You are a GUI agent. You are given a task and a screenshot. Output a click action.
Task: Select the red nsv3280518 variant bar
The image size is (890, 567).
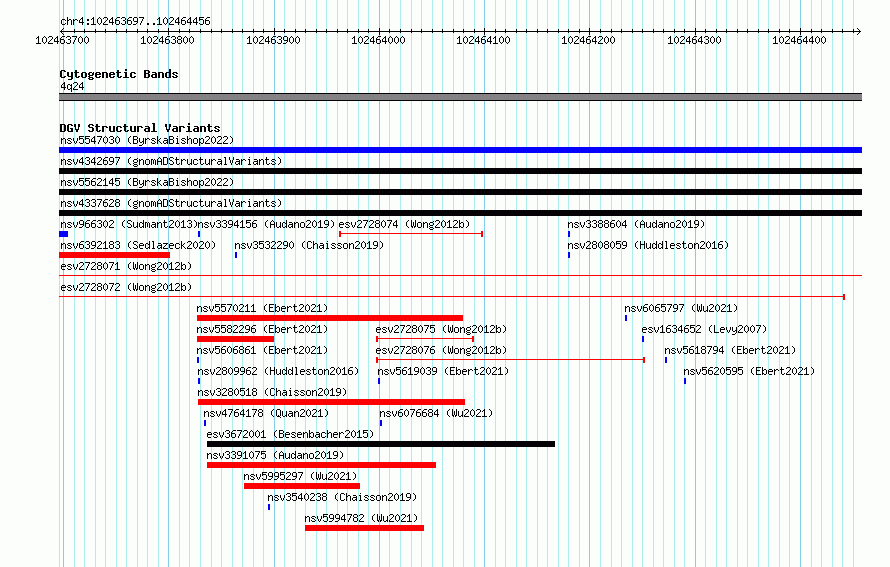tap(331, 402)
